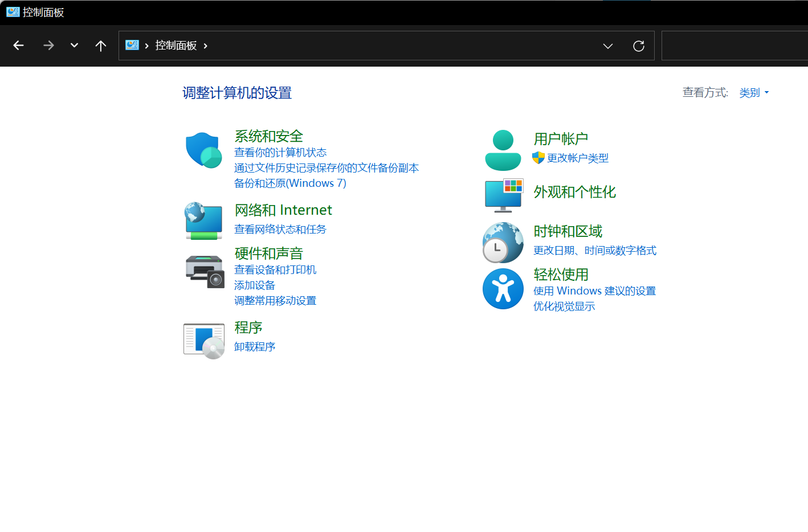Viewport: 808px width, 532px height.
Task: Refresh the Control Panel view
Action: point(639,46)
